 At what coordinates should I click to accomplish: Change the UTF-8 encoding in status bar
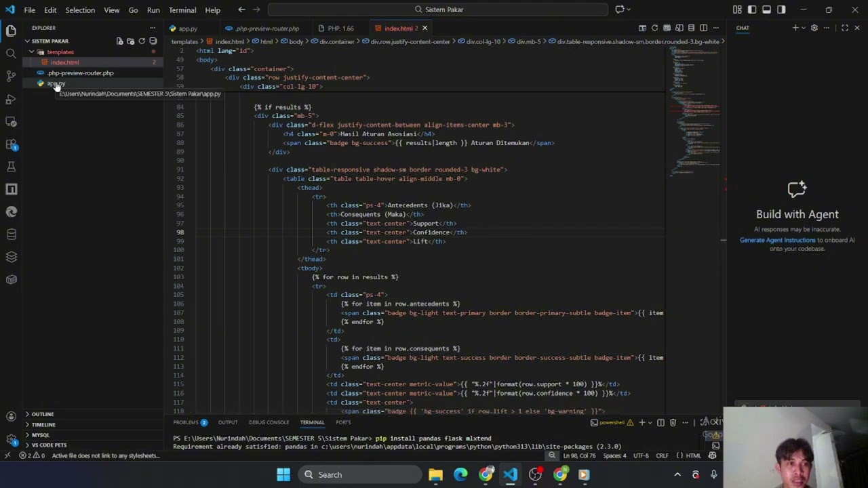tap(642, 455)
